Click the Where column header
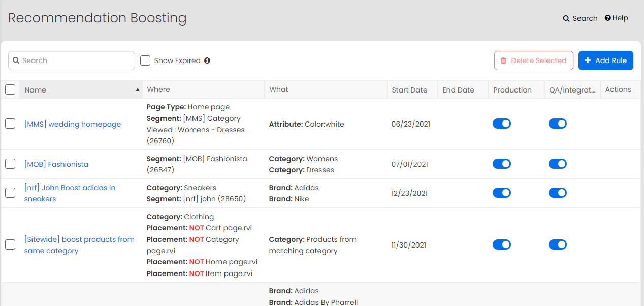This screenshot has width=644, height=306. coord(204,89)
